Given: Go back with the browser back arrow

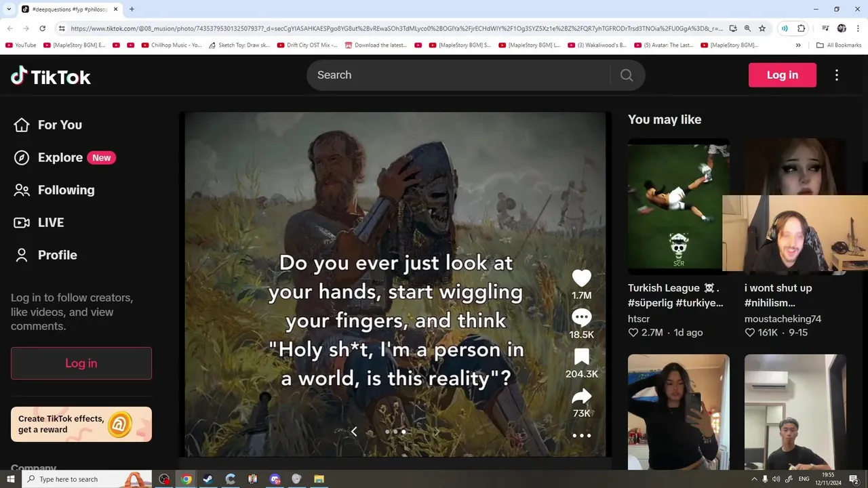Looking at the screenshot, I should coord(10,28).
